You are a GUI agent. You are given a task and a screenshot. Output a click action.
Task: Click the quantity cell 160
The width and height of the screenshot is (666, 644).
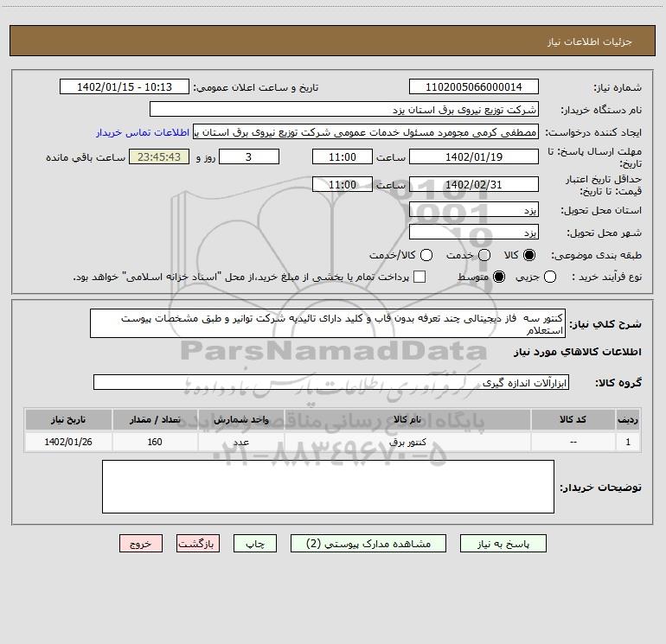coord(155,442)
